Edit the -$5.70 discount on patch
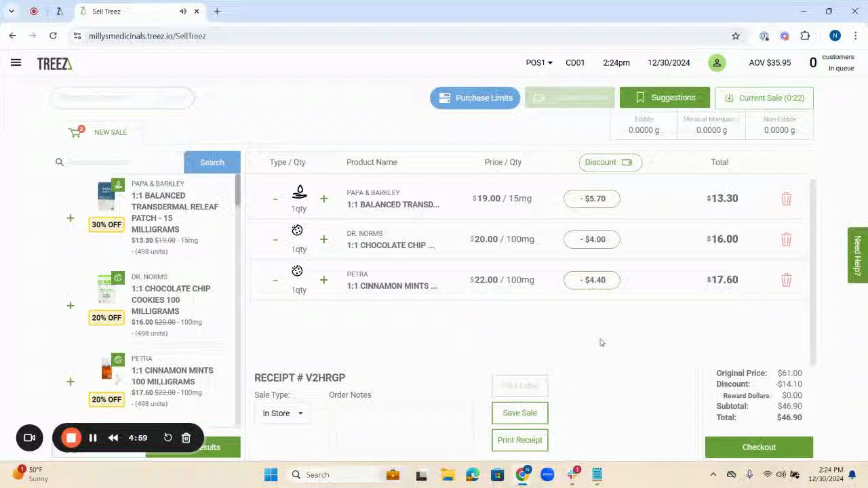 tap(592, 199)
